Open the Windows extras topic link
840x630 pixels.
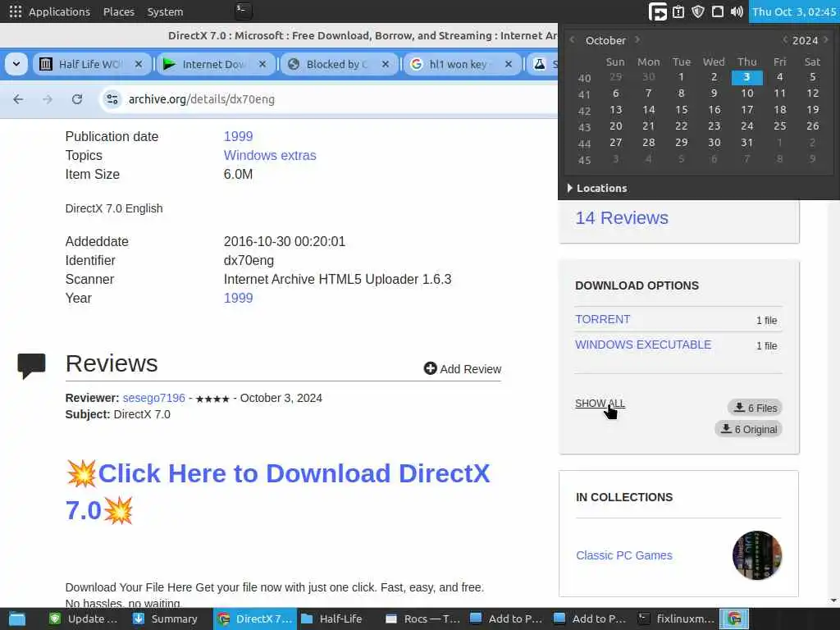270,155
